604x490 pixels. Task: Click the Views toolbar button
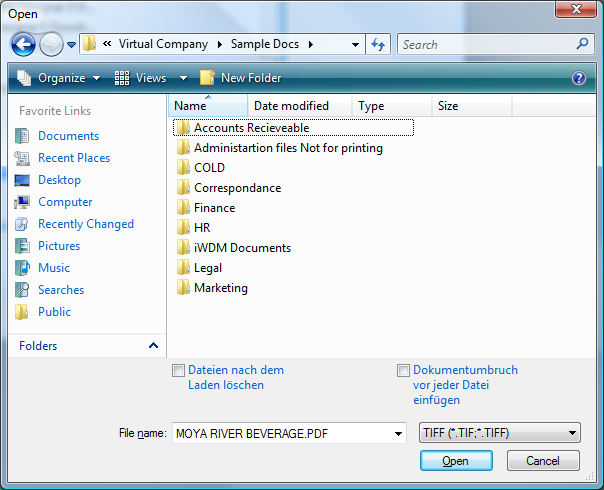click(141, 78)
